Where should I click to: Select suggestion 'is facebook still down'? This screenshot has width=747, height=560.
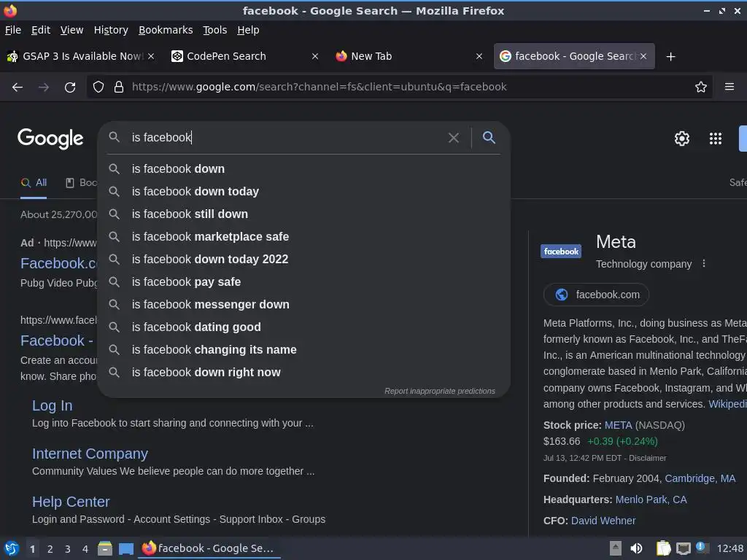coord(304,214)
